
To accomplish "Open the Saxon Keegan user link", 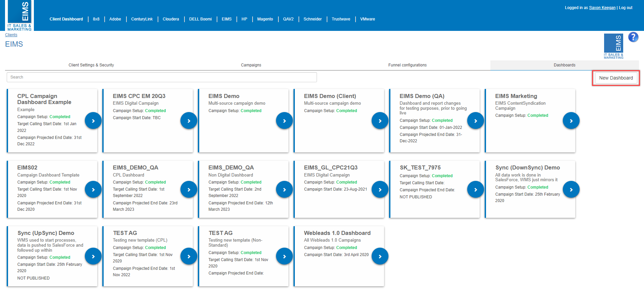I will point(602,8).
